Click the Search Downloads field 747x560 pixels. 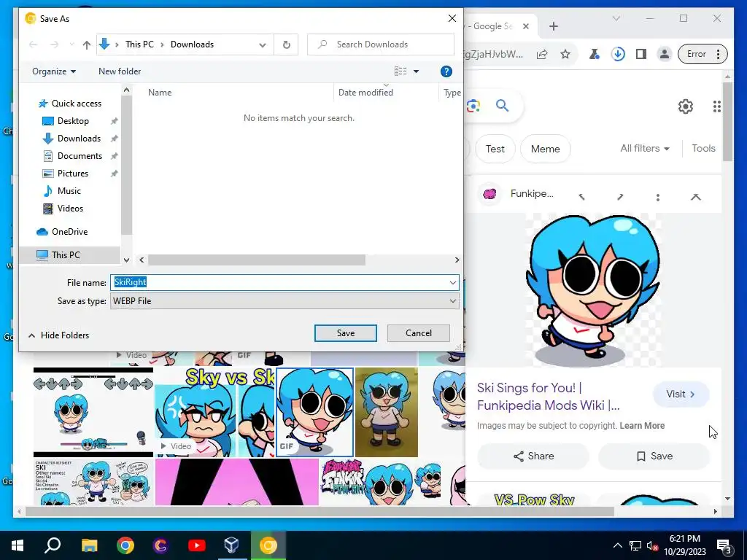381,44
